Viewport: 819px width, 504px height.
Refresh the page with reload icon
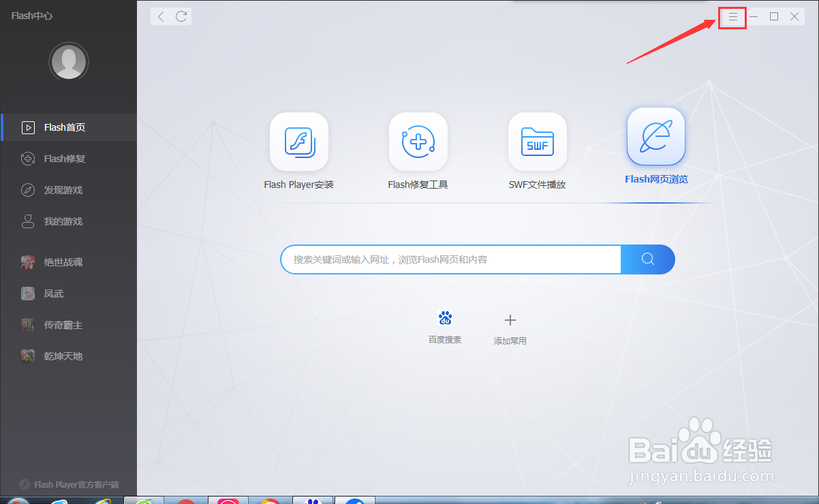[181, 16]
